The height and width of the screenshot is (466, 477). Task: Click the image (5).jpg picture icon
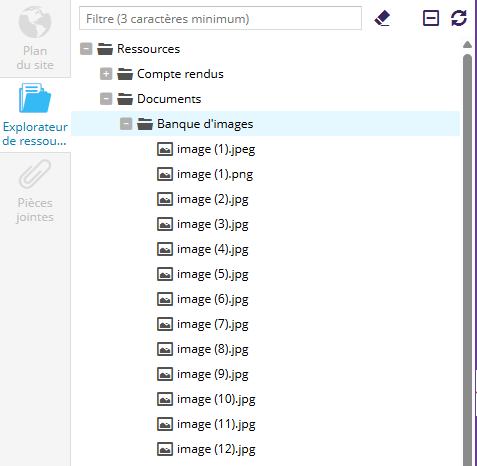pyautogui.click(x=165, y=274)
